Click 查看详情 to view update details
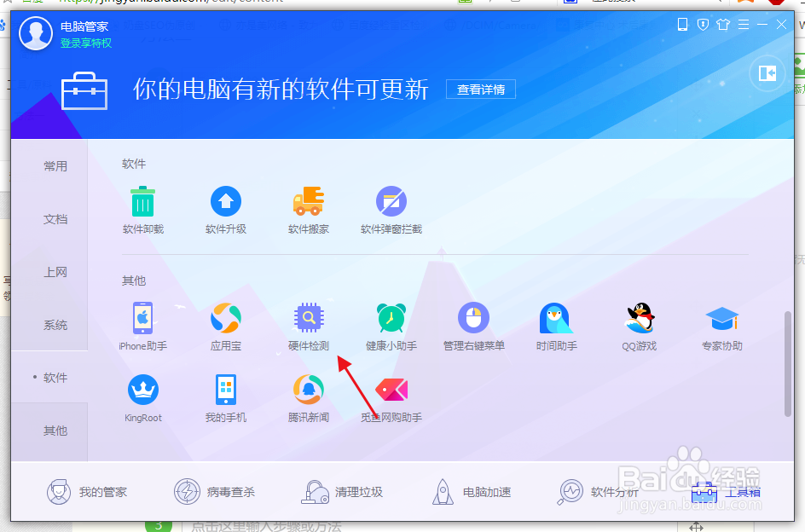 pyautogui.click(x=480, y=89)
